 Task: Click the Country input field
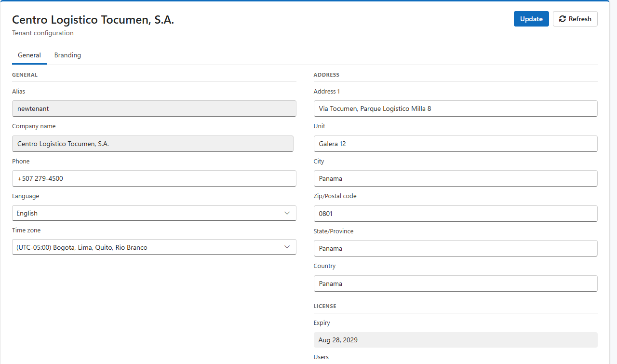point(456,283)
